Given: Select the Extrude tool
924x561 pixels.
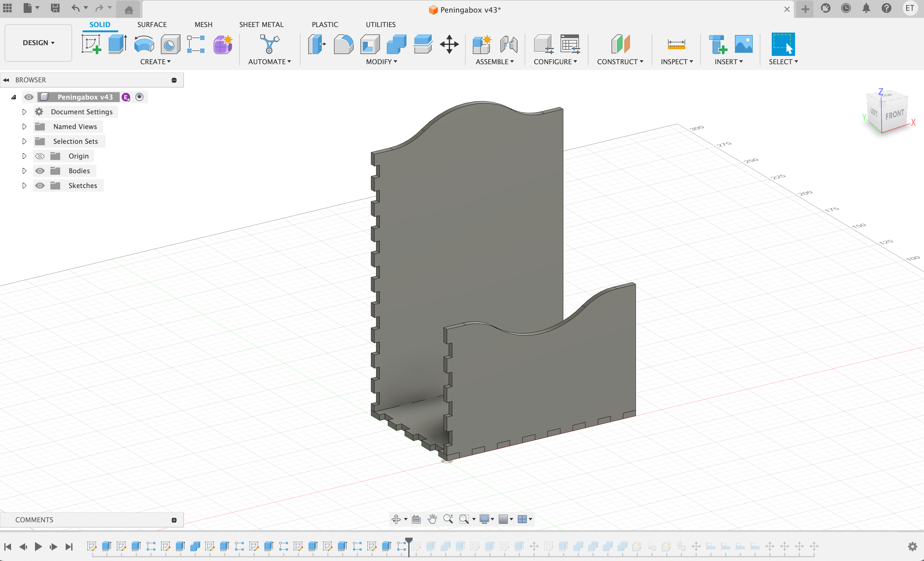Looking at the screenshot, I should tap(118, 44).
